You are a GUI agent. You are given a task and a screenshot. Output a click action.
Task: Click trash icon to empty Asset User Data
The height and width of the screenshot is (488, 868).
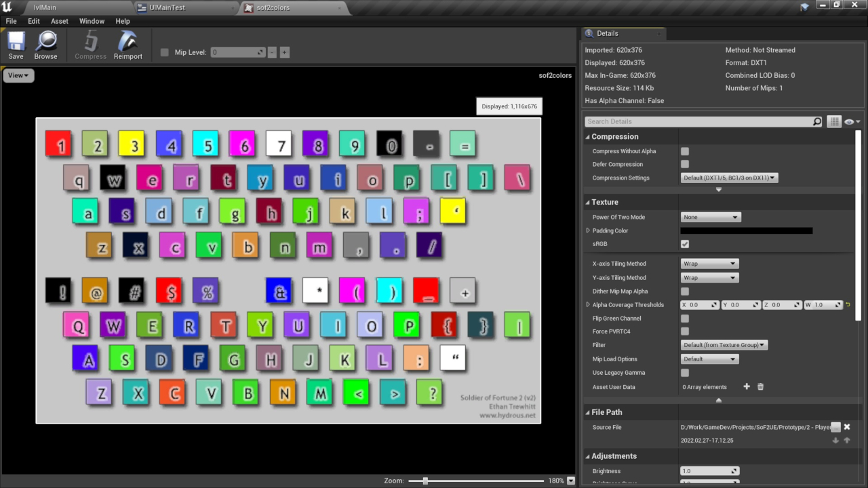760,387
